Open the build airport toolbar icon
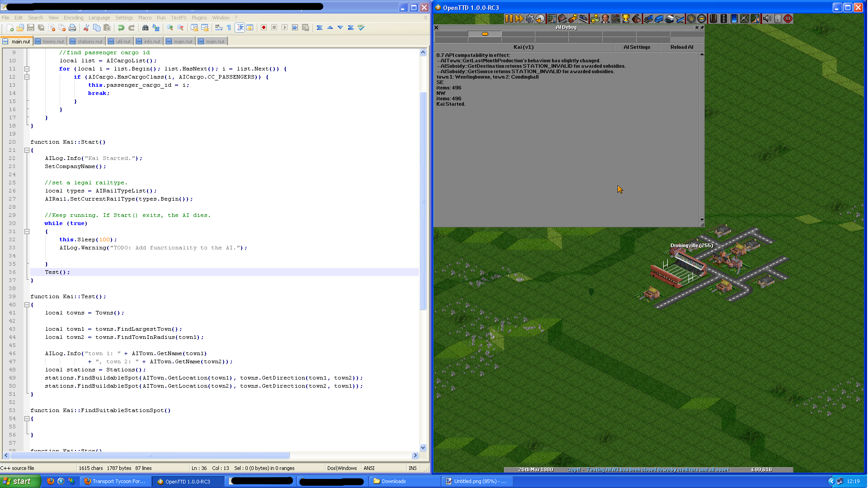 (x=680, y=19)
